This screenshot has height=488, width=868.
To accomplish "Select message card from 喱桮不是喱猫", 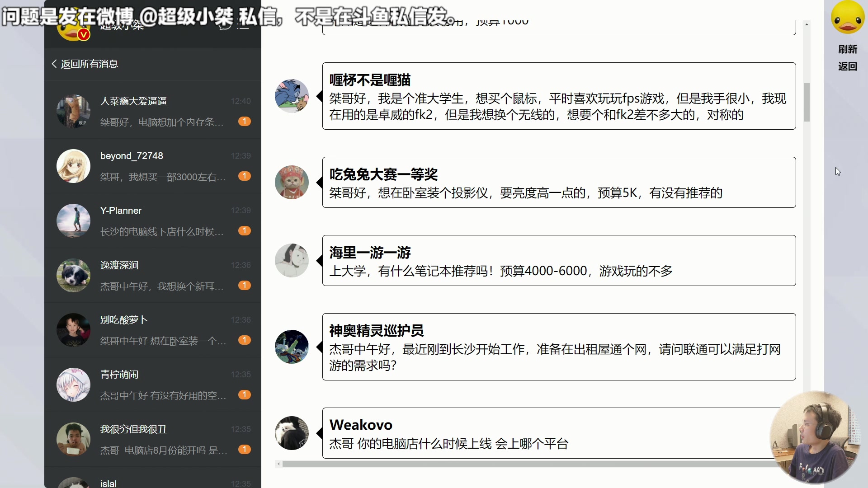I will [559, 96].
